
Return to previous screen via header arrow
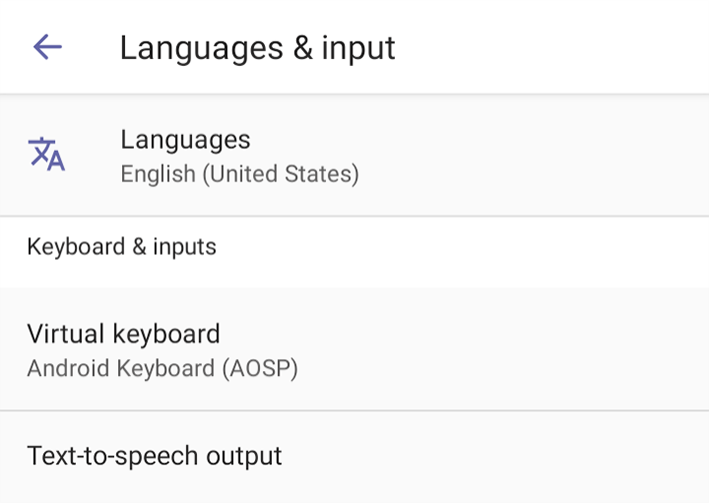pos(47,47)
